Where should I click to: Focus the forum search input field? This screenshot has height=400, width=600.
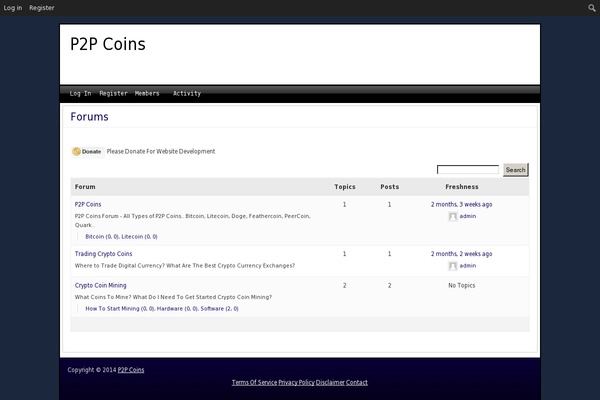tap(468, 170)
